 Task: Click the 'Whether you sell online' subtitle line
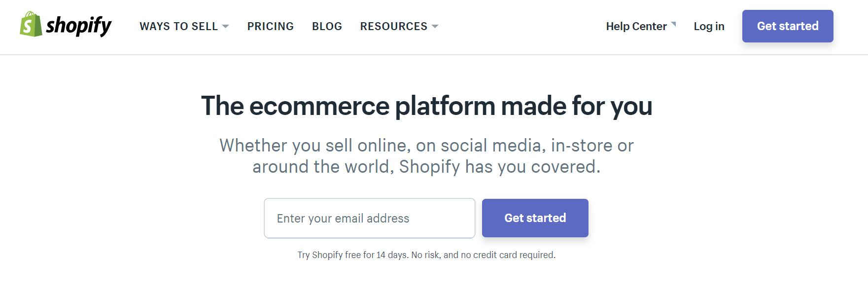click(426, 146)
